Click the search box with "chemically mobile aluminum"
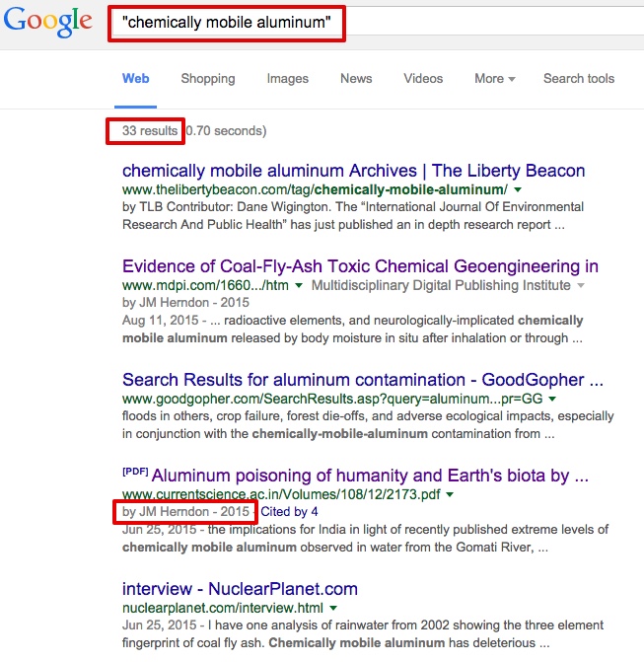This screenshot has width=644, height=662. 376,22
